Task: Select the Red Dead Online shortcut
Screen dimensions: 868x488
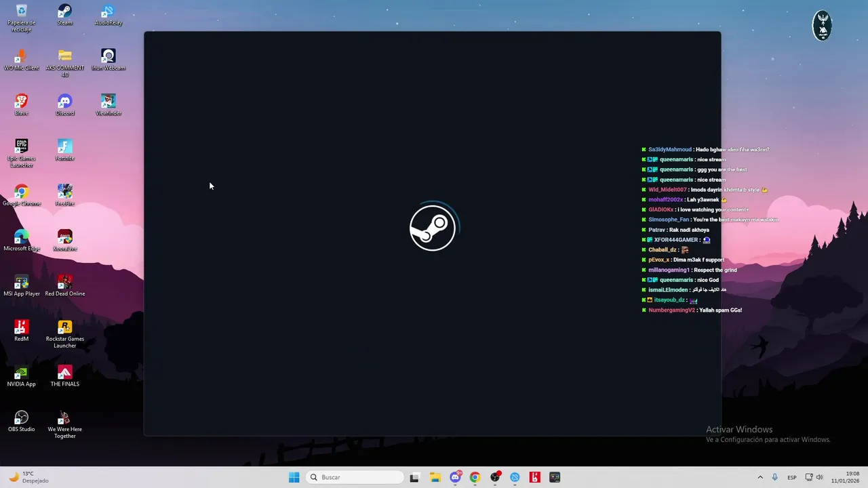Action: pyautogui.click(x=64, y=285)
